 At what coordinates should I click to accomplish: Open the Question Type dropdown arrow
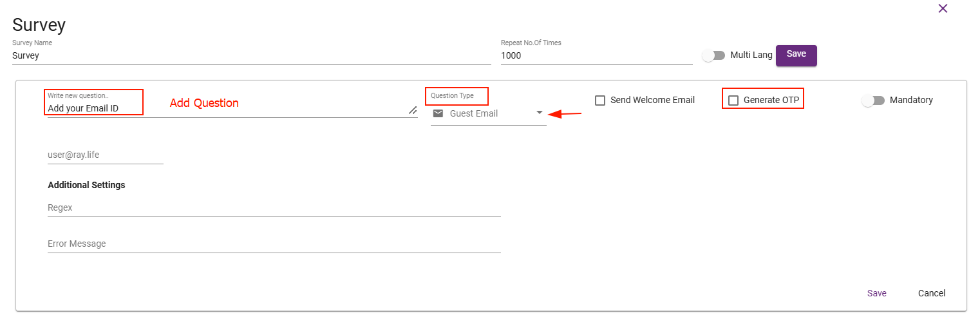coord(540,113)
